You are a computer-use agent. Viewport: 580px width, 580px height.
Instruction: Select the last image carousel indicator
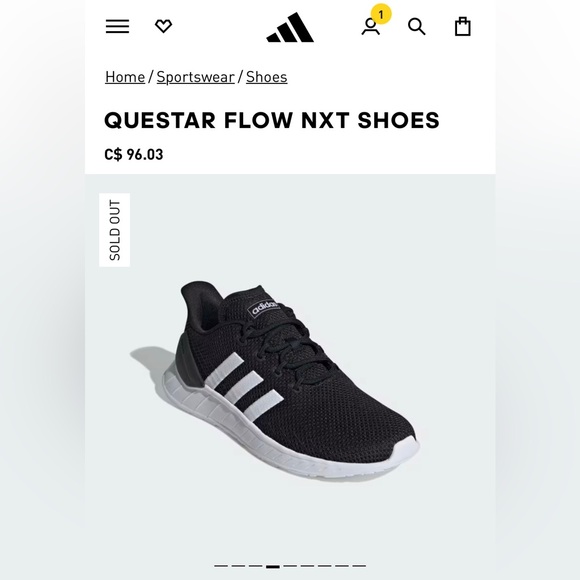tap(359, 566)
